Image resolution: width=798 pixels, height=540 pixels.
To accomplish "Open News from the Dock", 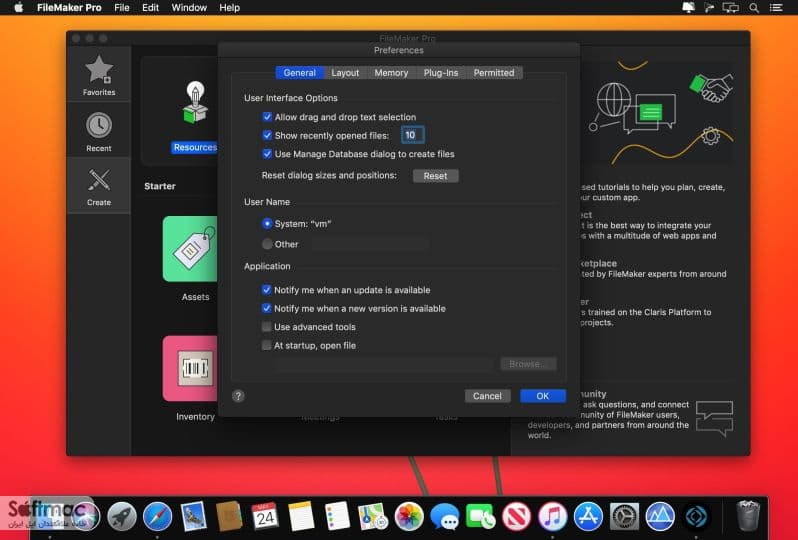I will coord(517,516).
